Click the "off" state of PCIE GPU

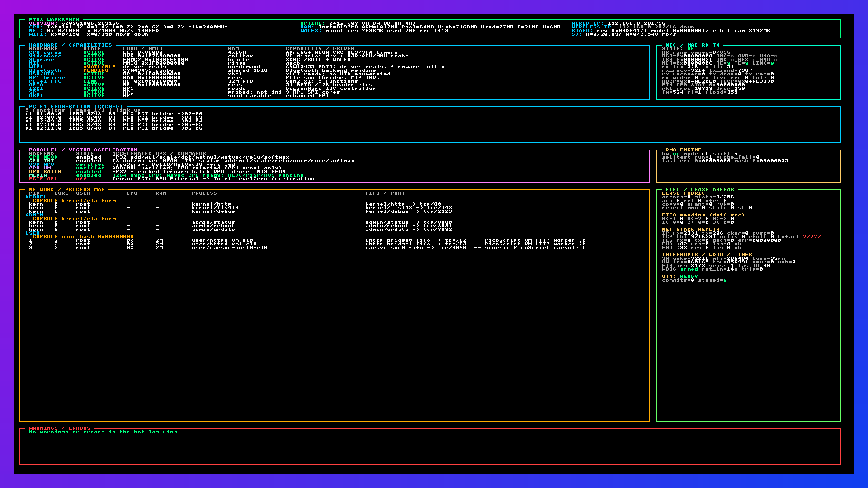click(81, 179)
